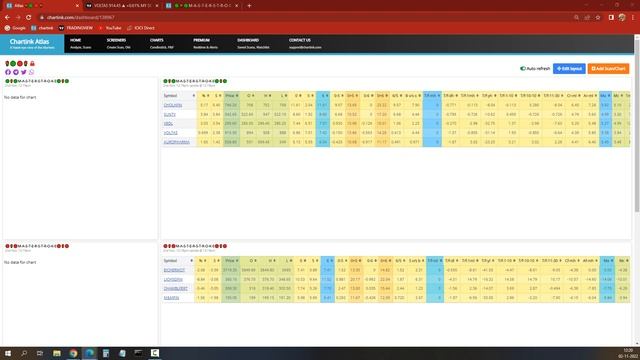Click the Edit layout button
The width and height of the screenshot is (640, 360).
569,69
